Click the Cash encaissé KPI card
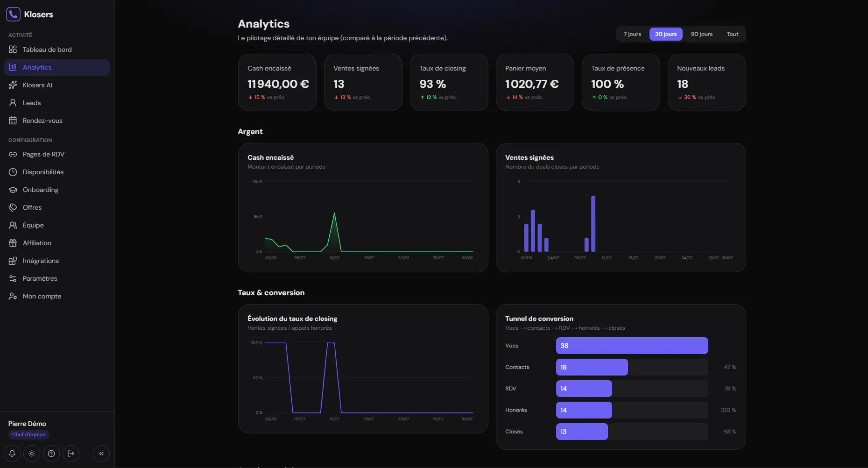This screenshot has width=868, height=468. tap(277, 82)
